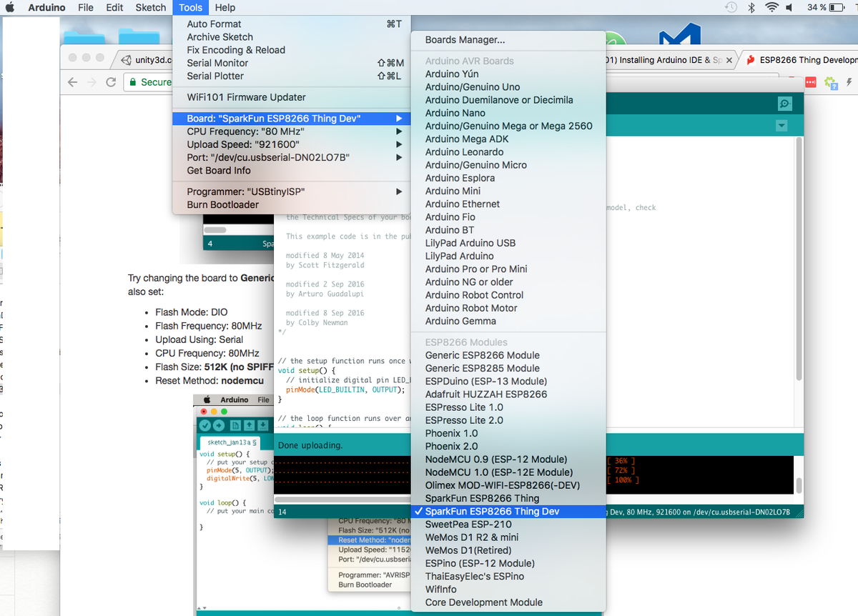
Task: Expand the CPU Frequency "80 MHz" submenu
Action: click(292, 131)
